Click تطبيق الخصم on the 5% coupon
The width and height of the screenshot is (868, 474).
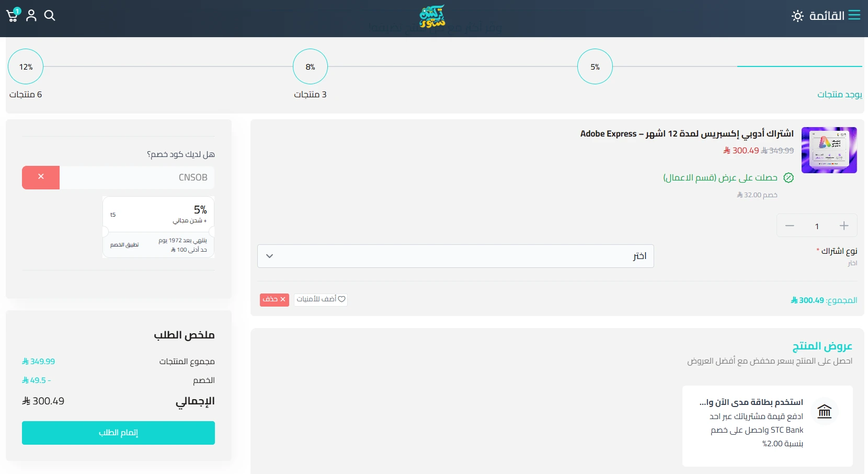[x=124, y=245]
